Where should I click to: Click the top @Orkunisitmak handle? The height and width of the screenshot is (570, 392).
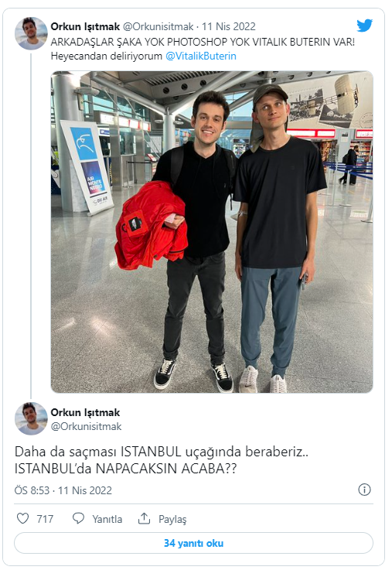pyautogui.click(x=158, y=26)
